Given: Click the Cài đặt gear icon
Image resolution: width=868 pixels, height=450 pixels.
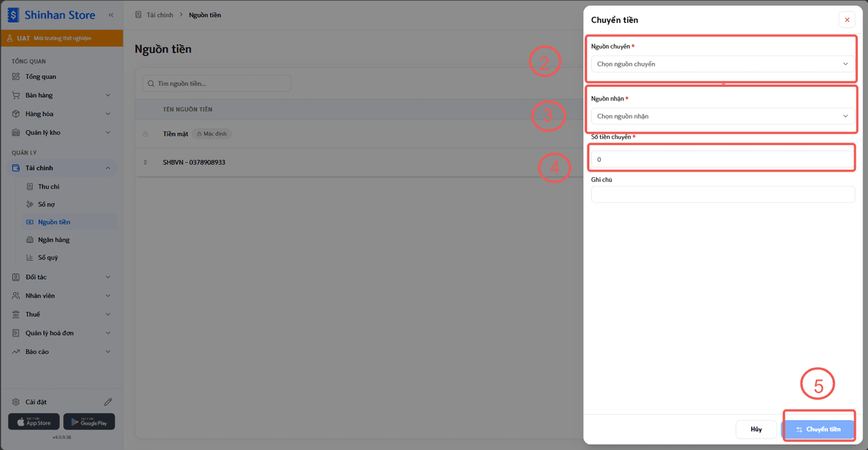Looking at the screenshot, I should pyautogui.click(x=16, y=402).
